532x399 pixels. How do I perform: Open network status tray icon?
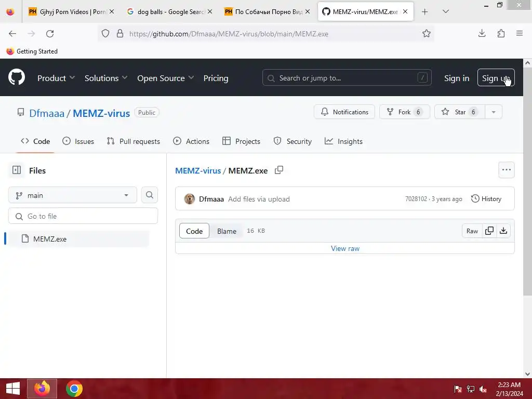point(471,389)
